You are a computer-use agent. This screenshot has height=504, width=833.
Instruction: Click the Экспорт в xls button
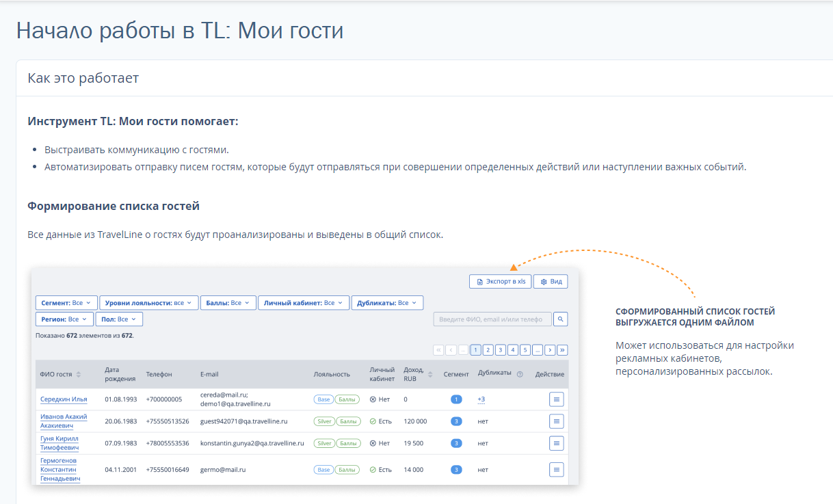click(x=500, y=281)
